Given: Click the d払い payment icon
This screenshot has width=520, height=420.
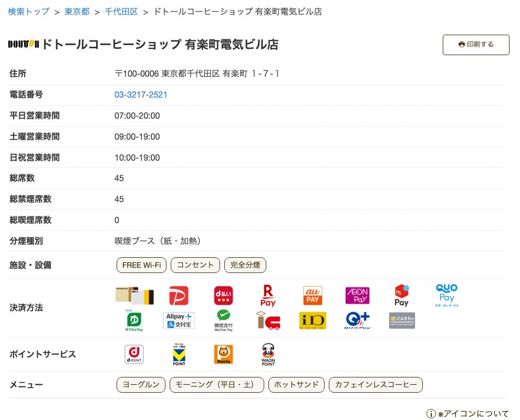Looking at the screenshot, I should (223, 296).
